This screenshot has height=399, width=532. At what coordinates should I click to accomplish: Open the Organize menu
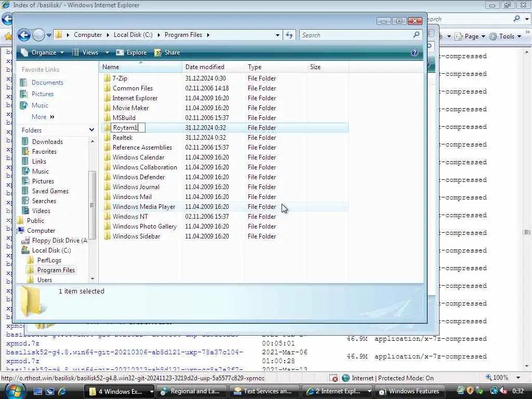pos(43,52)
